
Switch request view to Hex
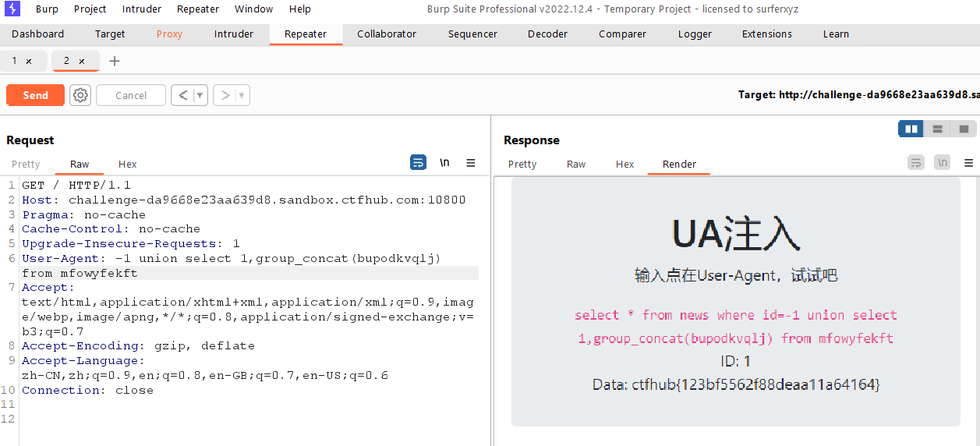128,164
